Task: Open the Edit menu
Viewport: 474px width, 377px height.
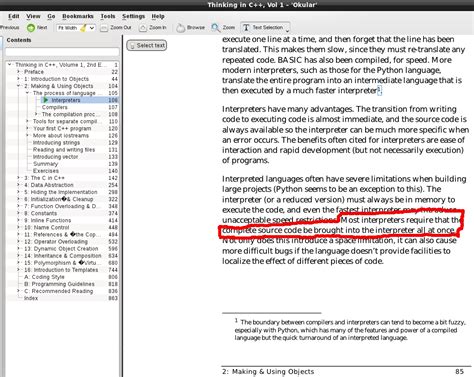Action: [14, 16]
